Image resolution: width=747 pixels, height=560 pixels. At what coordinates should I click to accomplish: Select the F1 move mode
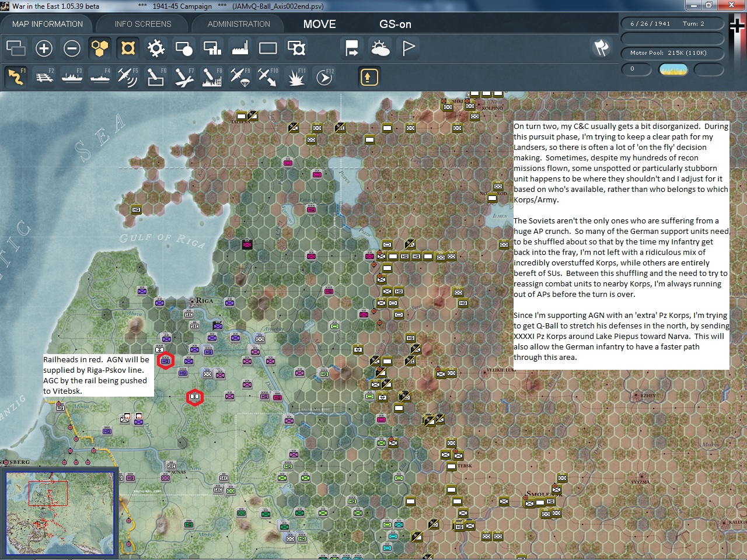tap(16, 77)
